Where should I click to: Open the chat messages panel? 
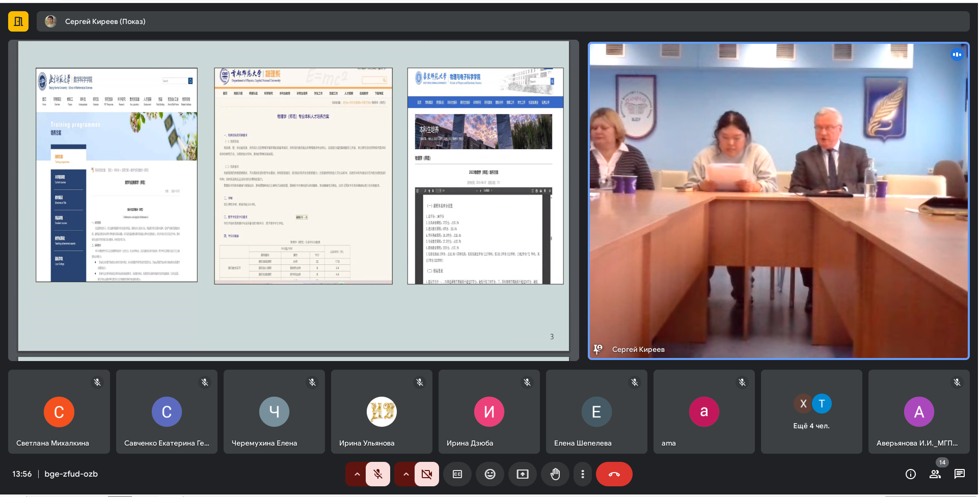(x=959, y=474)
